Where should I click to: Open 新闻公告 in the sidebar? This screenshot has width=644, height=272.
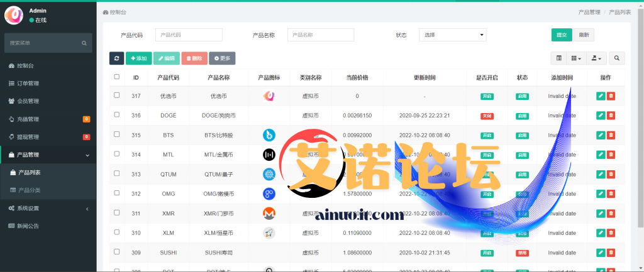click(x=48, y=226)
